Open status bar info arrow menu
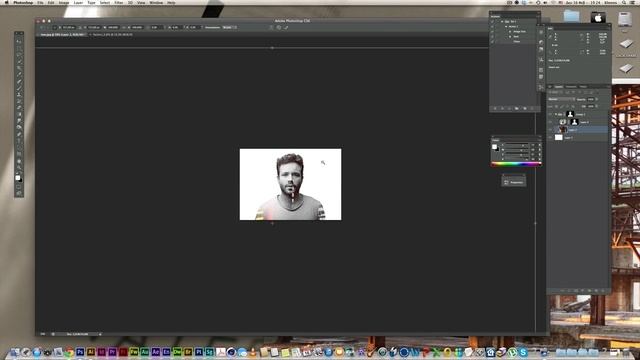 [100, 334]
